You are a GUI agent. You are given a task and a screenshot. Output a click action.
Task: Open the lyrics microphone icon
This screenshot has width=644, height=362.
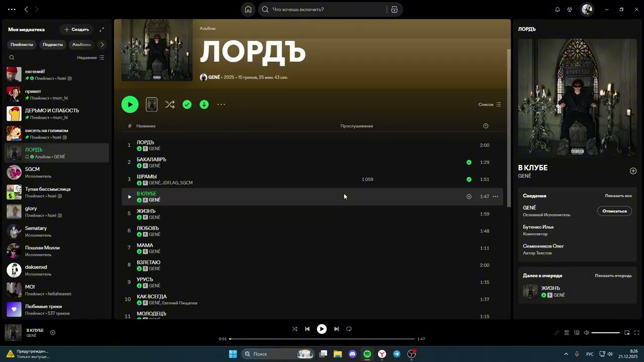point(557,332)
